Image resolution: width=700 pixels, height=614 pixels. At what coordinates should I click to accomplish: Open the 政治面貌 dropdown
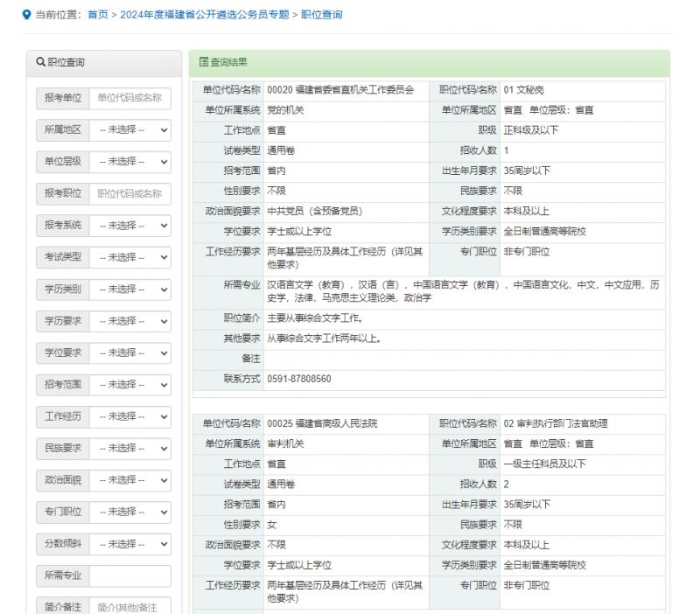click(x=129, y=480)
